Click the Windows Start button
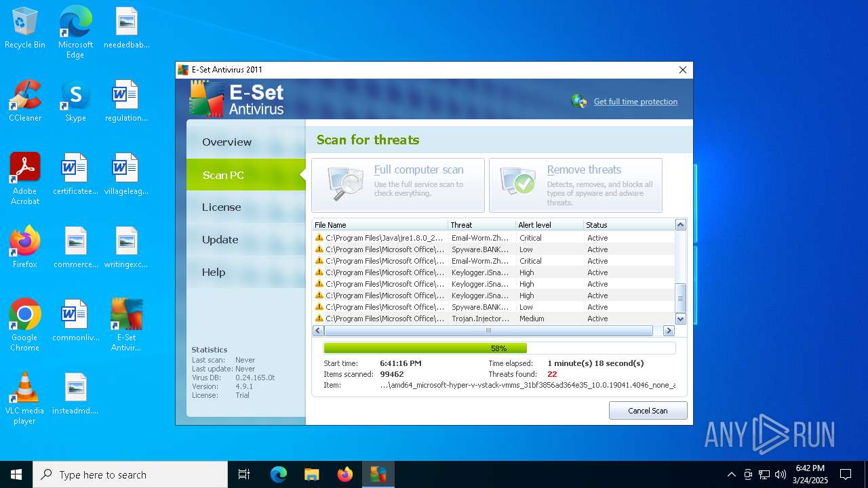The image size is (868, 488). click(x=16, y=474)
